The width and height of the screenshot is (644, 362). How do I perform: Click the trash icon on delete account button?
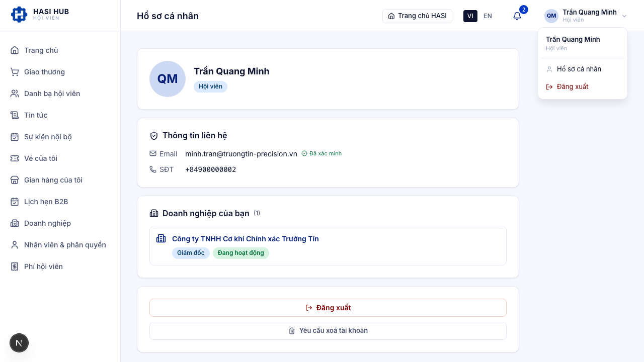click(x=292, y=331)
